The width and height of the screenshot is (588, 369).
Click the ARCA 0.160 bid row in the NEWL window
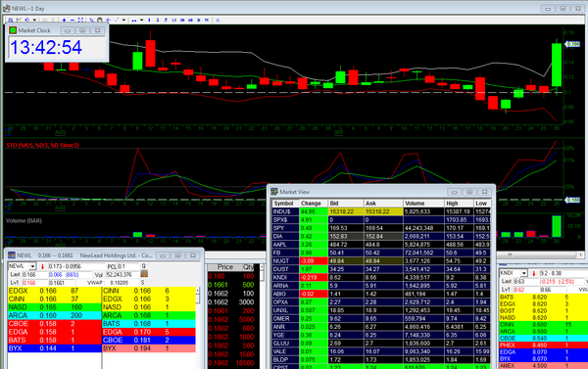pyautogui.click(x=54, y=315)
